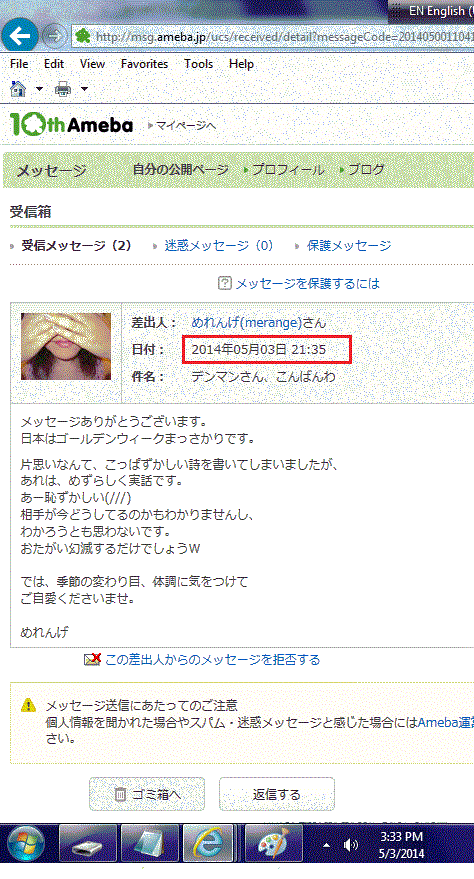
Task: Switch to 迷惑メッセージ (0) tab
Action: click(219, 245)
